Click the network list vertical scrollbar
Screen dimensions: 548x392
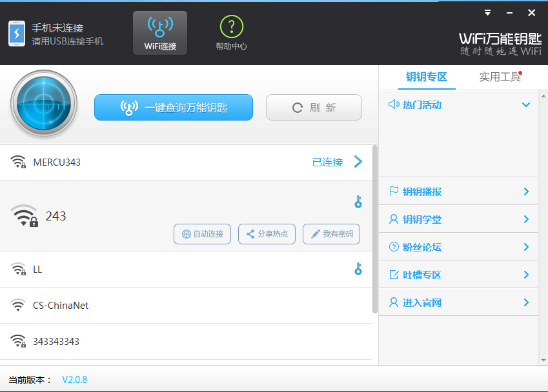tap(375, 229)
